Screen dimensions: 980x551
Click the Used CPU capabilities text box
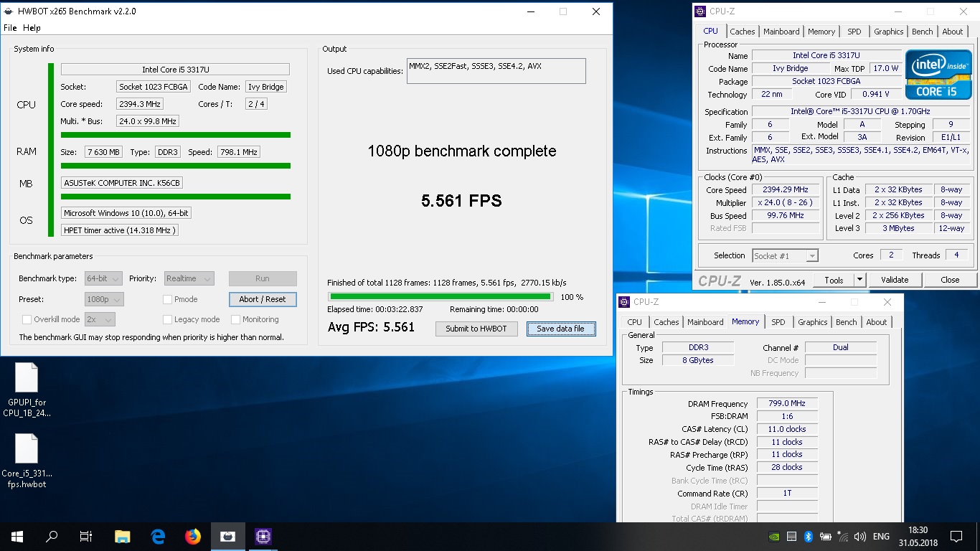pyautogui.click(x=496, y=71)
